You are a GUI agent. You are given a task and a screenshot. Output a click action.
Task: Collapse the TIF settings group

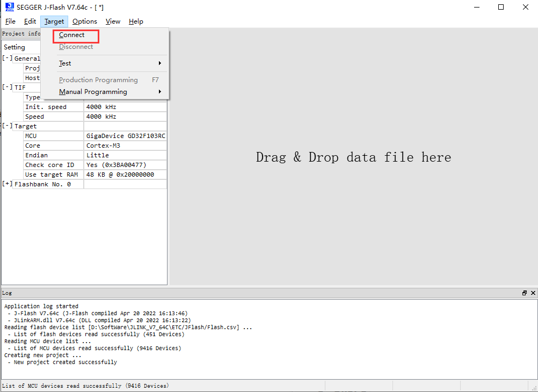(7, 87)
